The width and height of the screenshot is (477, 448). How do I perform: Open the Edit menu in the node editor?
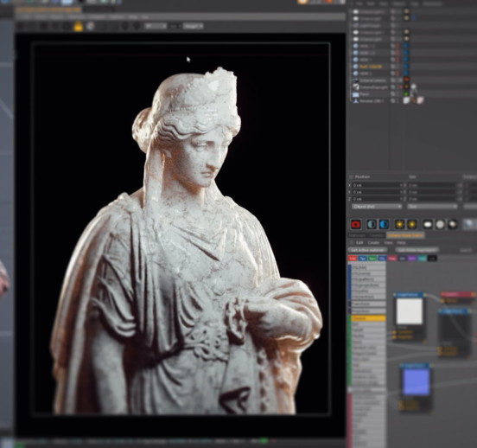point(359,243)
